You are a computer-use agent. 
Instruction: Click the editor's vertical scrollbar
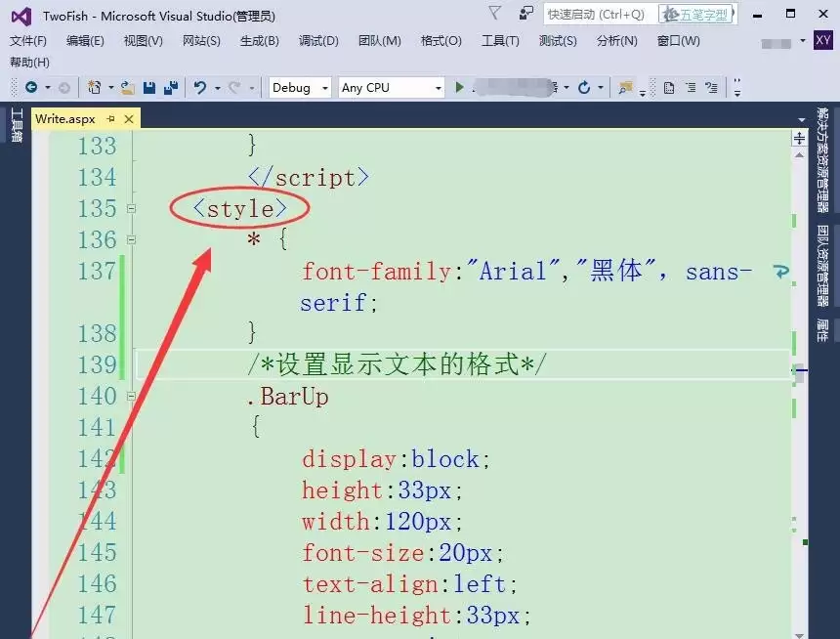(798, 371)
